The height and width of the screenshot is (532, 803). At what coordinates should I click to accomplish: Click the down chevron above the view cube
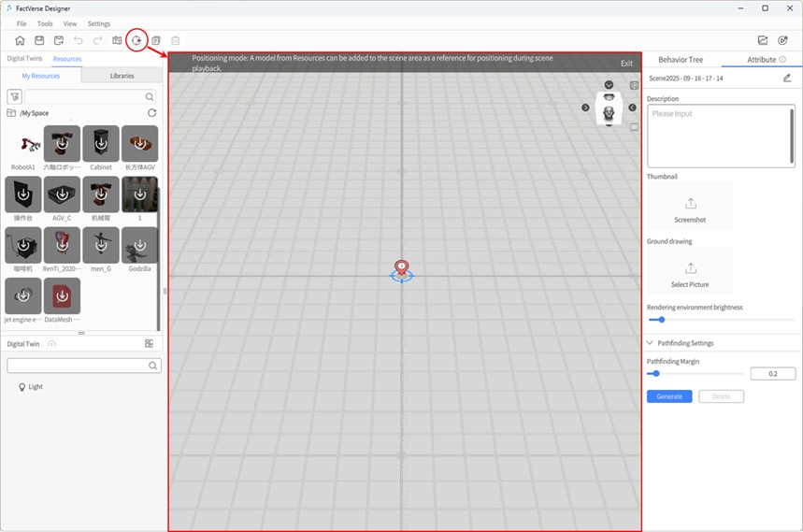click(x=609, y=85)
